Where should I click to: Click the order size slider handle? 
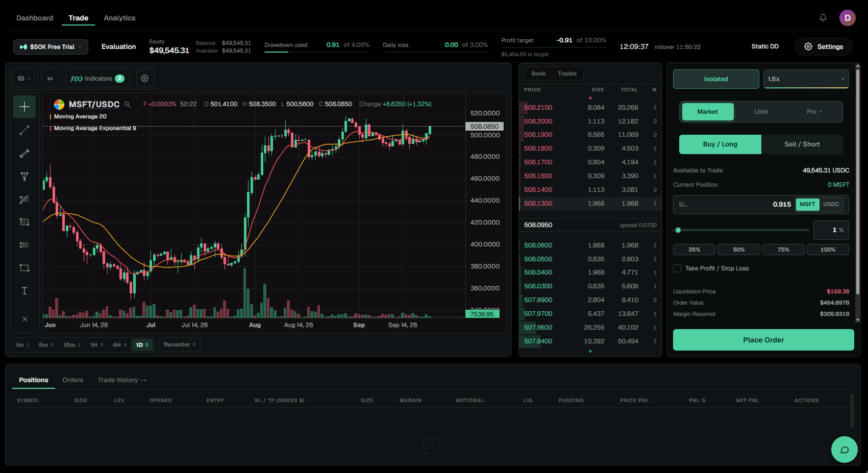point(678,230)
